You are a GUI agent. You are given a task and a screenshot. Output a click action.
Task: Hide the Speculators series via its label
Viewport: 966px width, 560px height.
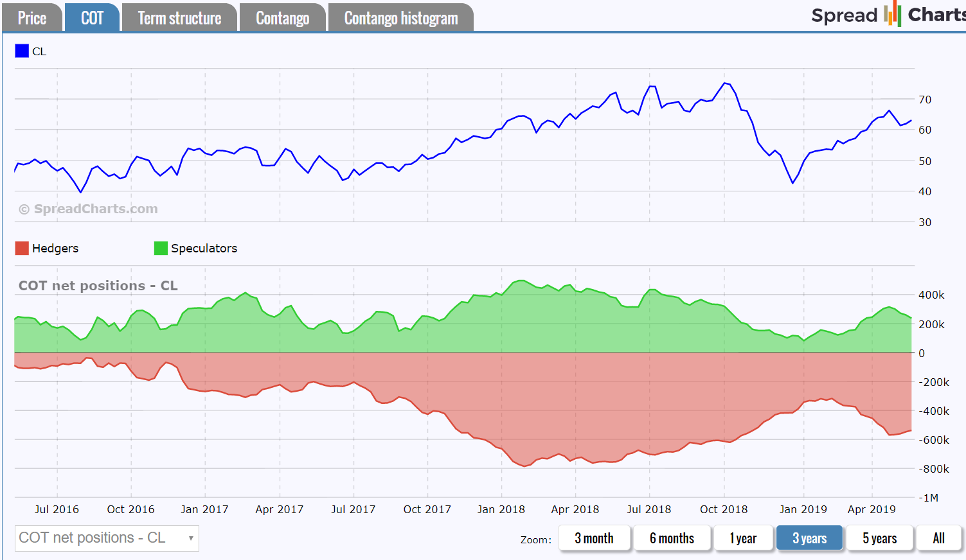point(204,249)
